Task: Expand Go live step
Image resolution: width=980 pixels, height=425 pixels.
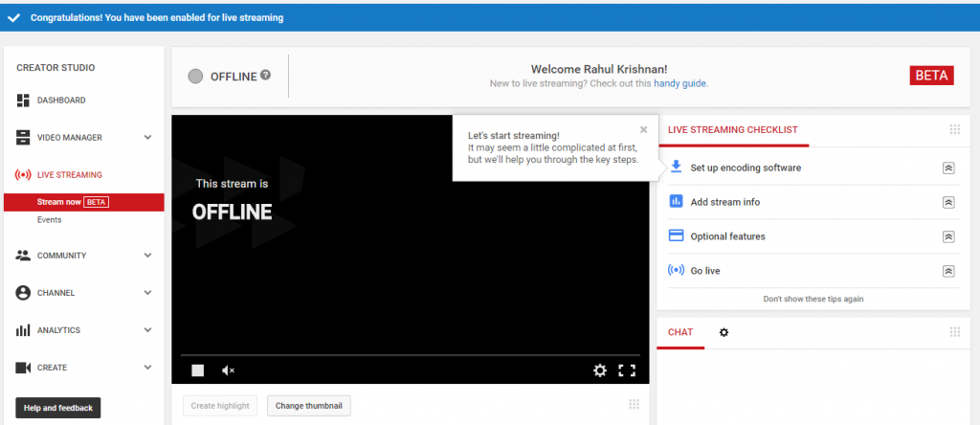Action: tap(948, 271)
